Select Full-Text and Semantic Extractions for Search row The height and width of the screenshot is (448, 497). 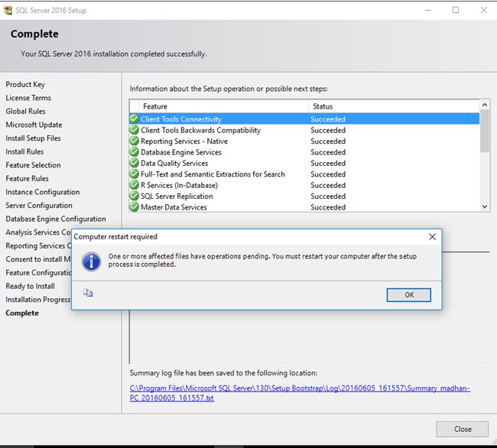304,174
